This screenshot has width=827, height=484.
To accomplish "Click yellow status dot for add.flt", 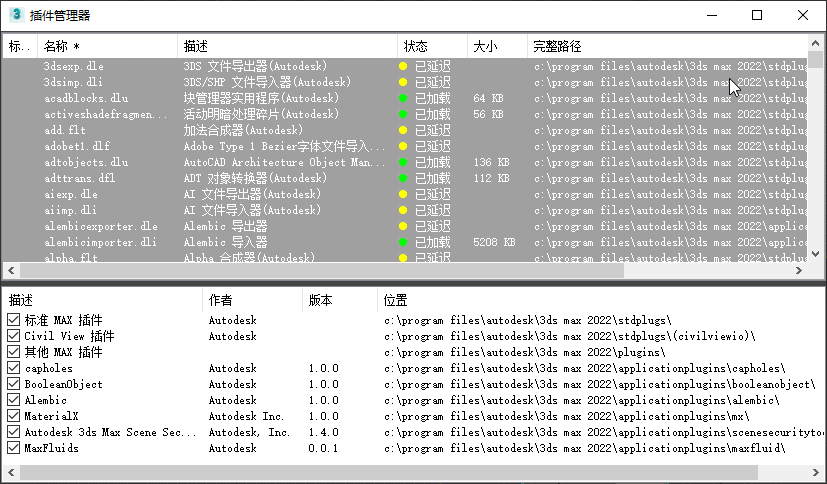I will coord(403,130).
